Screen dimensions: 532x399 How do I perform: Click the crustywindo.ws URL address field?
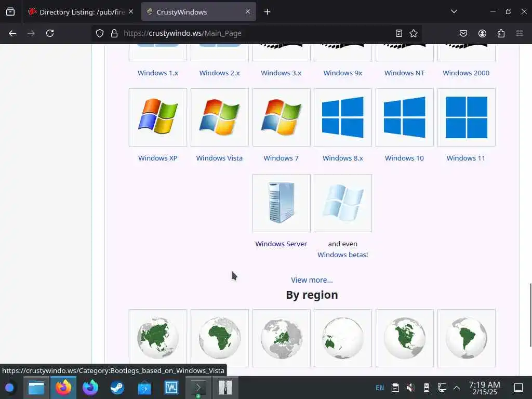[256, 33]
